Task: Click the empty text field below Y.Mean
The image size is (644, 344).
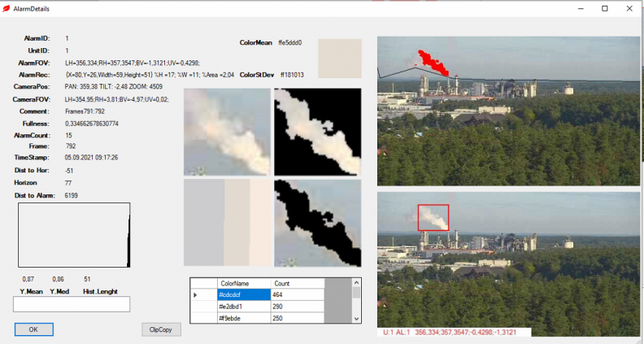Action: (72, 304)
